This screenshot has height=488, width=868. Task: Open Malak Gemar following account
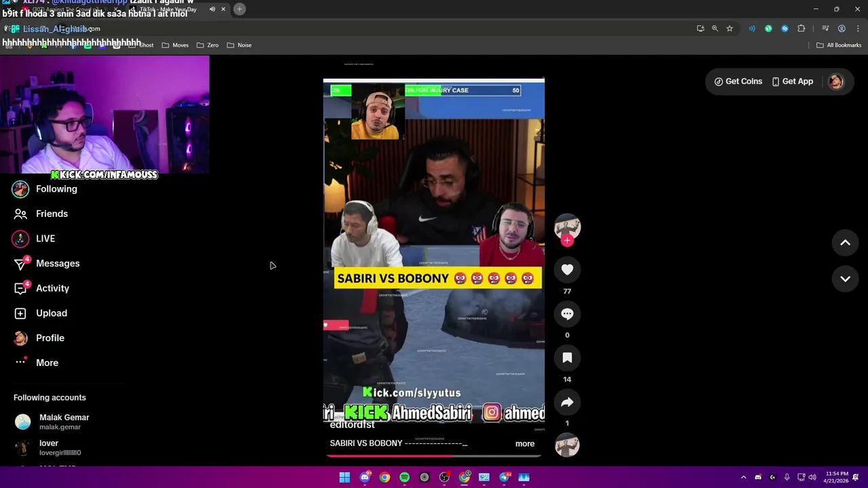click(52, 422)
